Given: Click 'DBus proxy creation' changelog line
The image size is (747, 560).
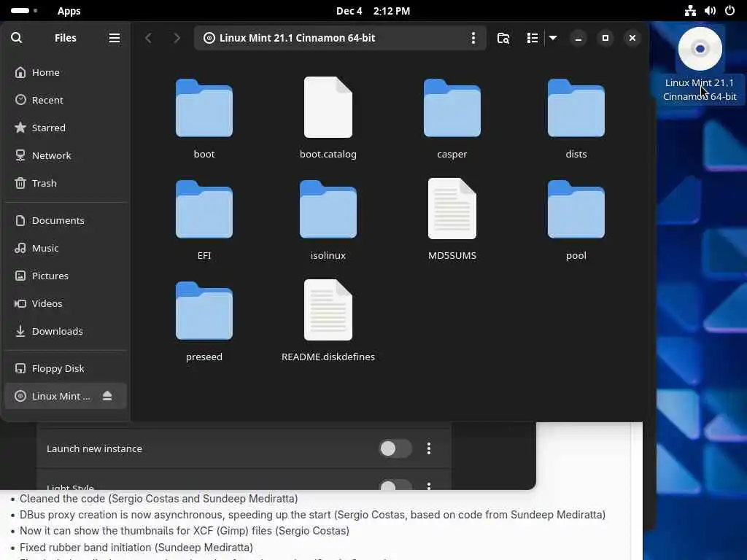Looking at the screenshot, I should pyautogui.click(x=312, y=515).
